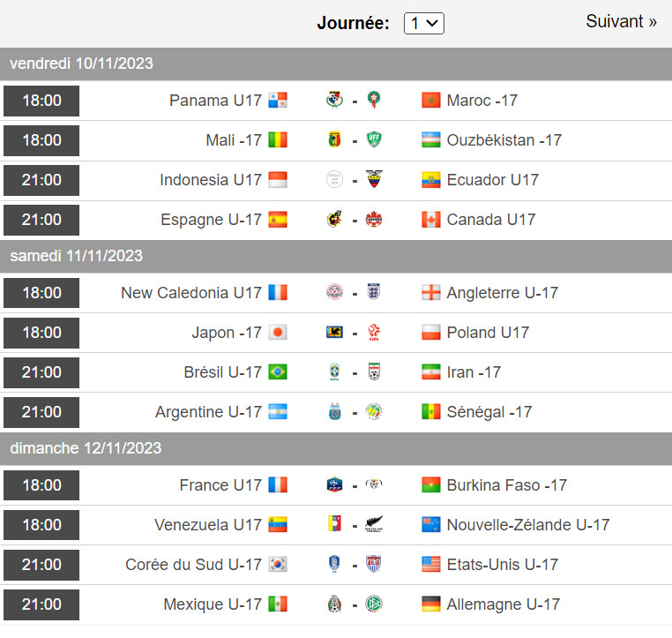Screen dimensions: 672x638
Task: Click the Corée du Sud flag icon
Action: [x=278, y=564]
